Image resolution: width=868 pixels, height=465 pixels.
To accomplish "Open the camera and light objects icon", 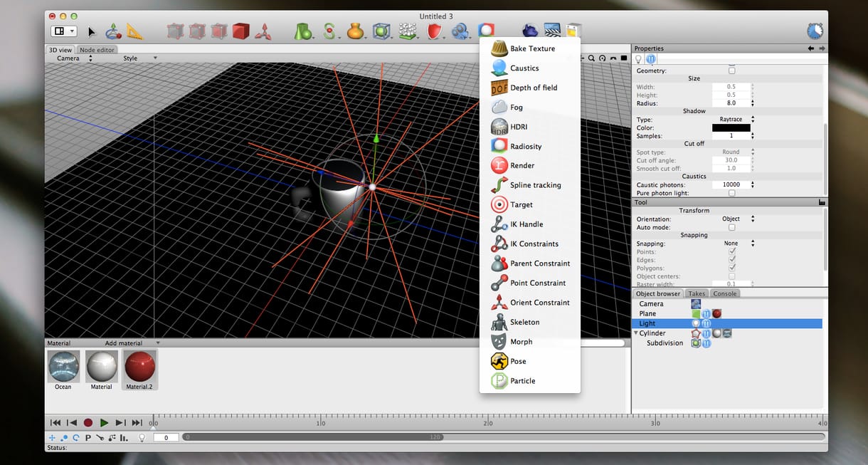I will [x=460, y=31].
